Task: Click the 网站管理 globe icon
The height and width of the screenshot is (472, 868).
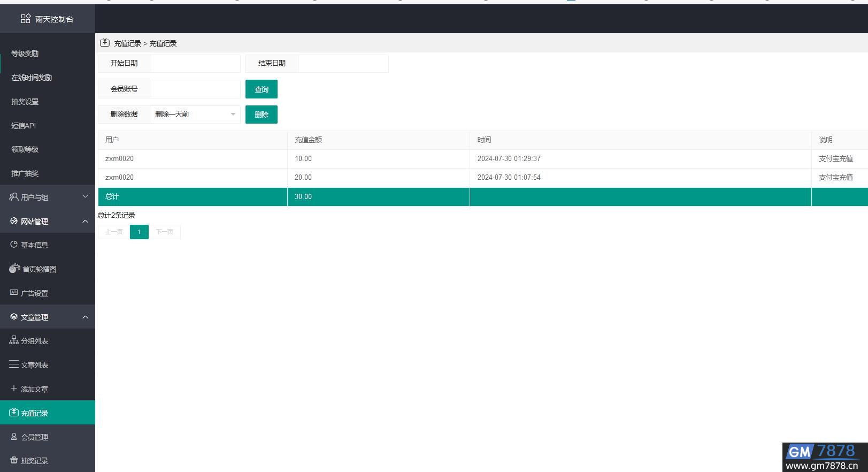Action: 14,221
